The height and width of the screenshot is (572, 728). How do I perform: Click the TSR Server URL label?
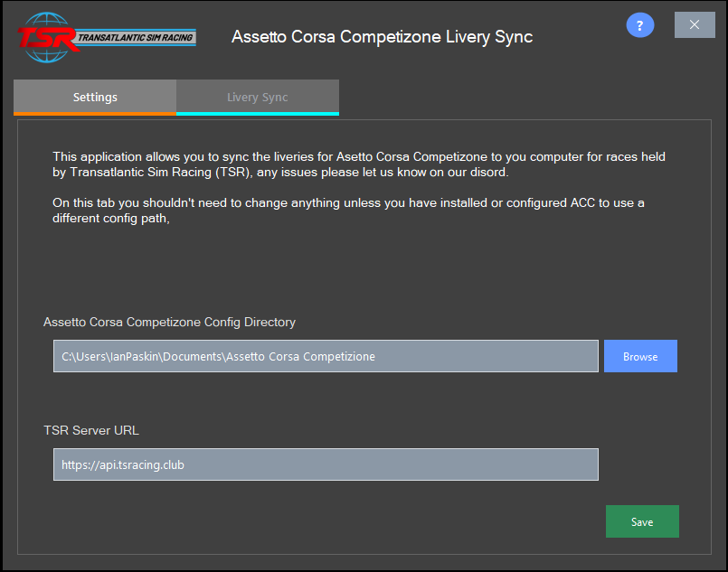(91, 430)
